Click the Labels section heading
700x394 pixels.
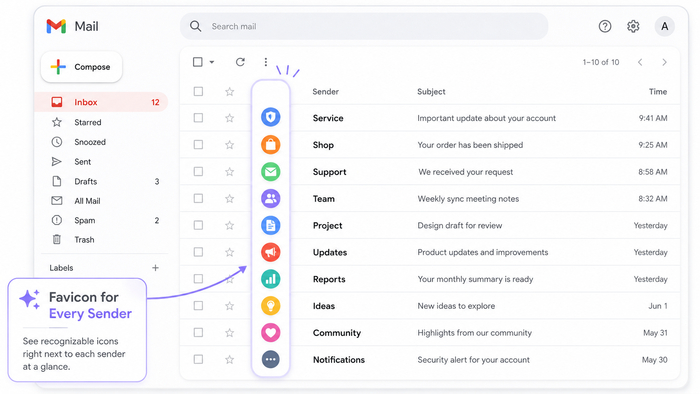[x=61, y=268]
